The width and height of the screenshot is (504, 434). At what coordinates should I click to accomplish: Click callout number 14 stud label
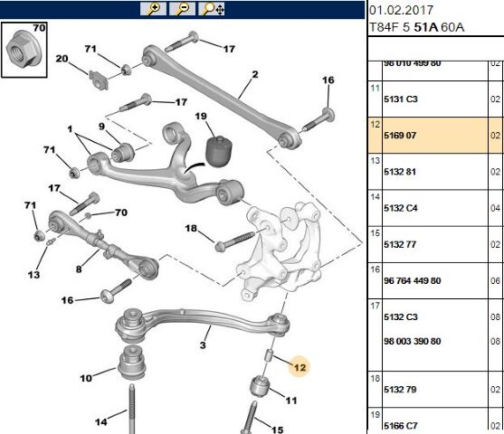(x=101, y=421)
